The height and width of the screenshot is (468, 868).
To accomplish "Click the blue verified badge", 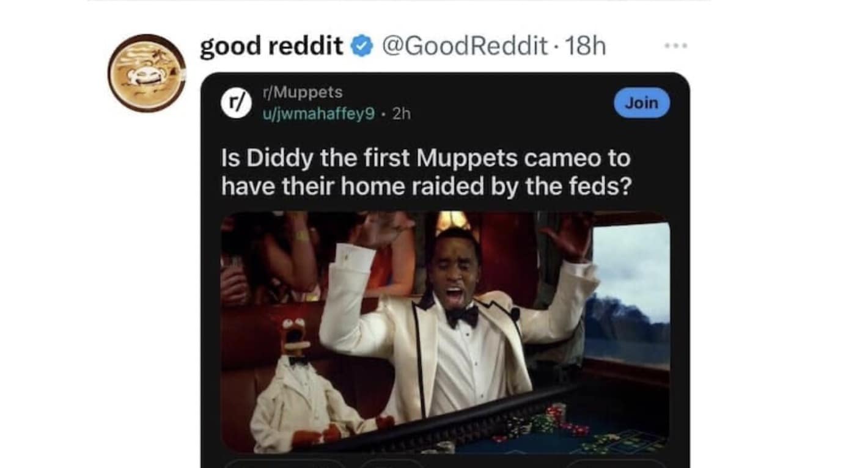I will pyautogui.click(x=362, y=46).
